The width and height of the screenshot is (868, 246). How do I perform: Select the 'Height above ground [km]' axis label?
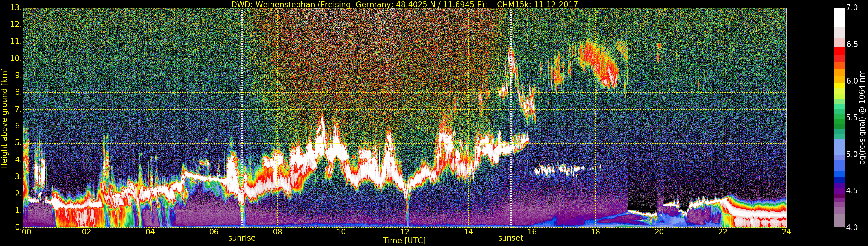pos(4,118)
